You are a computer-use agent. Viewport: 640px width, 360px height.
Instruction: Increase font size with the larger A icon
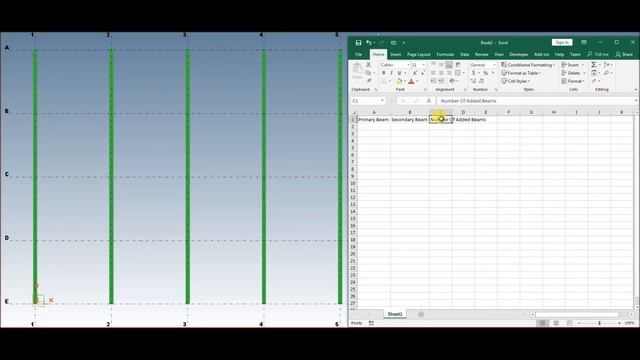pyautogui.click(x=415, y=73)
